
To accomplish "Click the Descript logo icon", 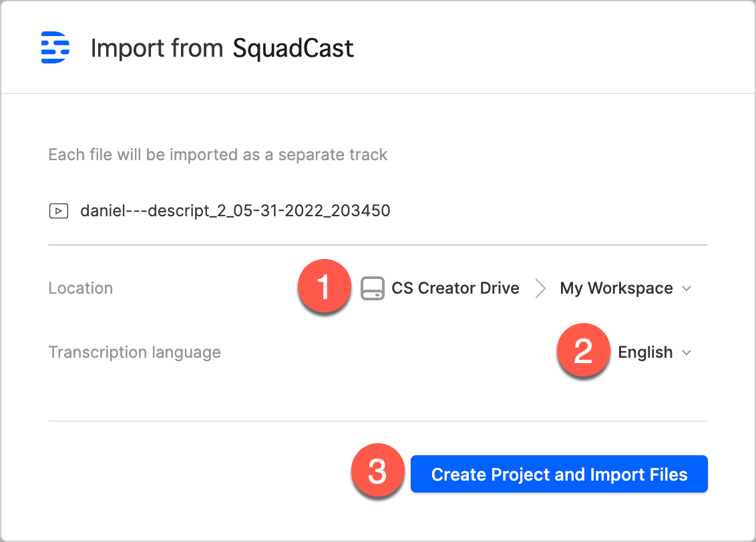I will 55,48.
